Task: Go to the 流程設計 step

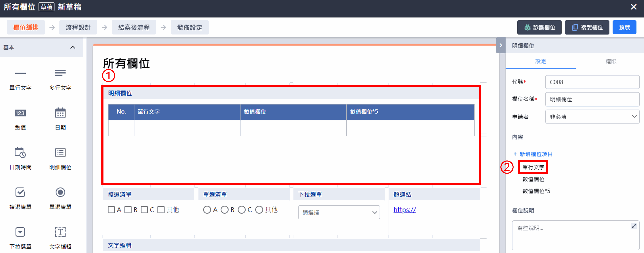Action: [78, 27]
